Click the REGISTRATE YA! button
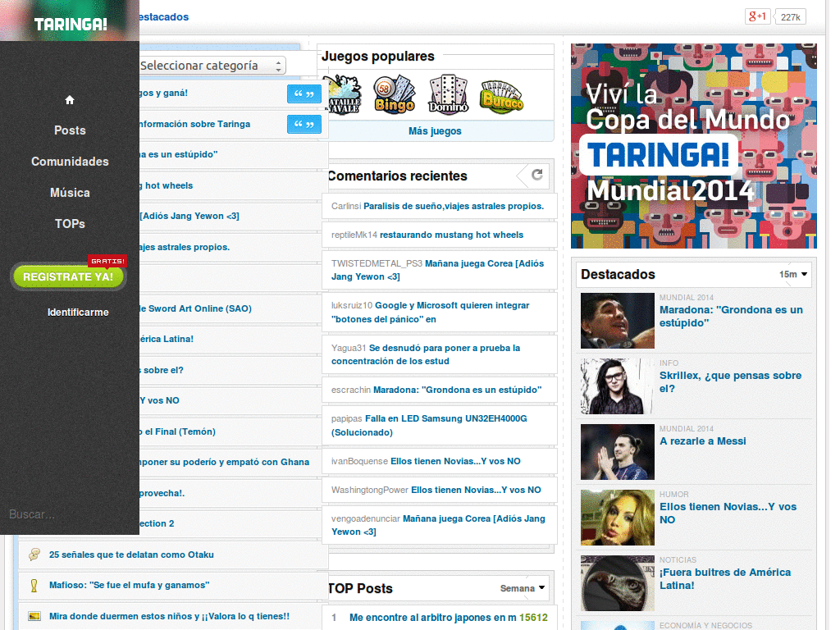The image size is (840, 630). point(69,277)
